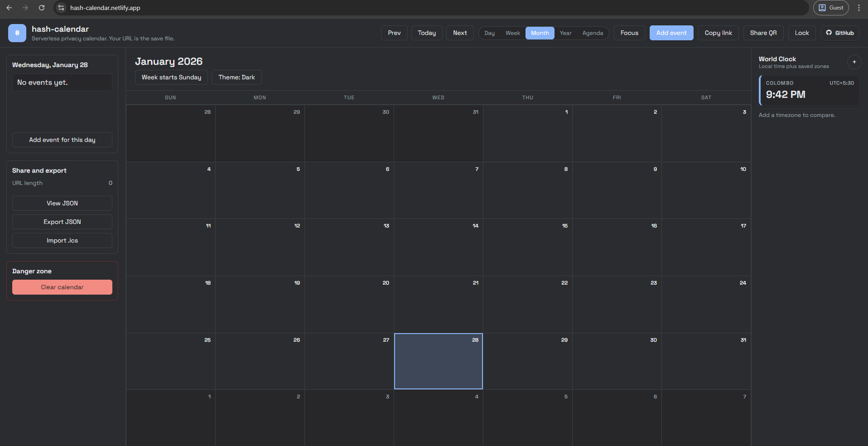This screenshot has width=868, height=446.
Task: Reload the page in browser
Action: (42, 8)
